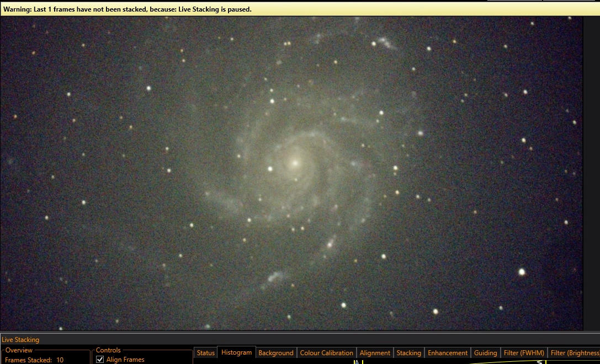Select the Histogram tab
The image size is (600, 364).
(x=236, y=352)
